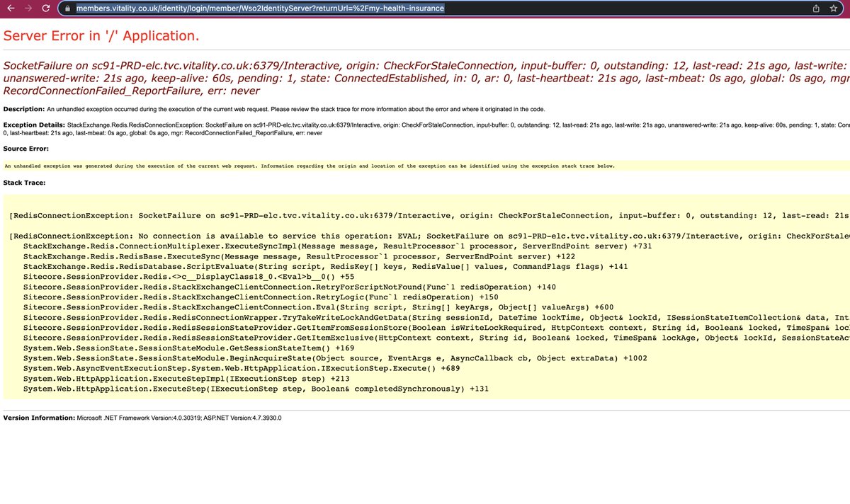Image resolution: width=850 pixels, height=504 pixels.
Task: Click the BeginAcquireState stack line
Action: coord(335,359)
